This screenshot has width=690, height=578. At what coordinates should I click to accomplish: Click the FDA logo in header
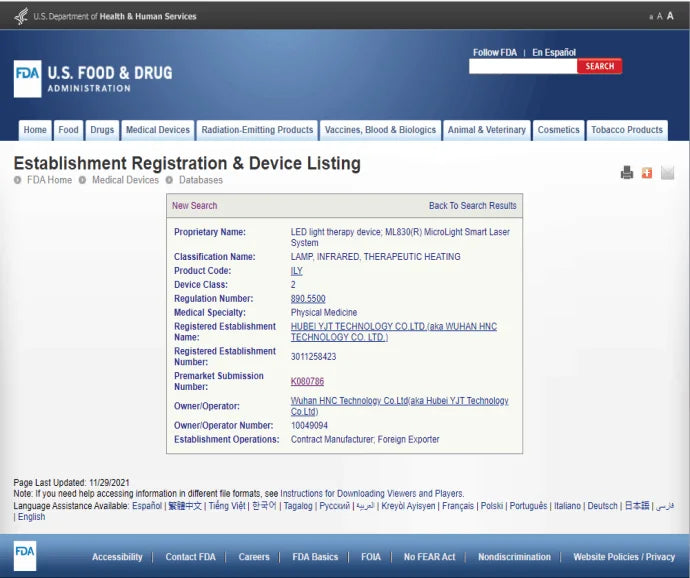[x=27, y=79]
